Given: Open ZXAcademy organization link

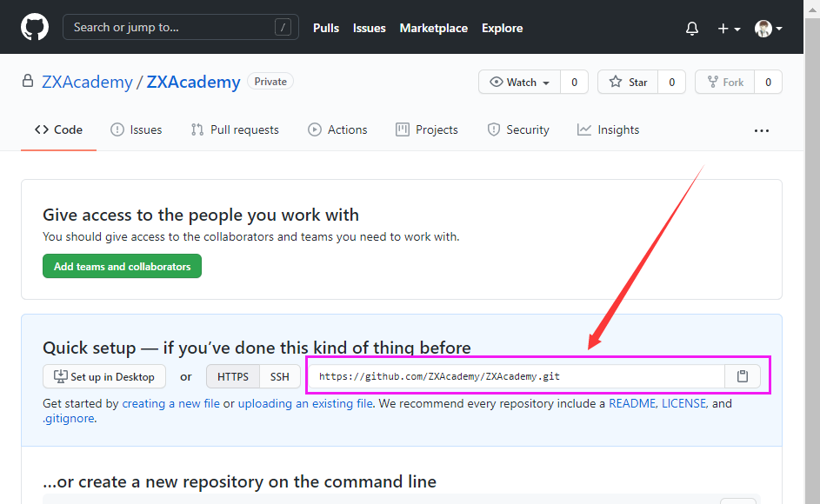Looking at the screenshot, I should click(87, 82).
